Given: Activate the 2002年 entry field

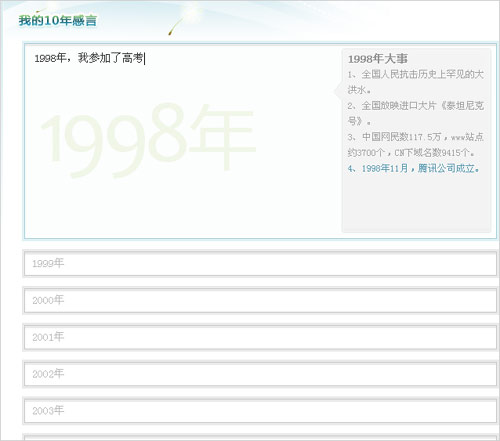Looking at the screenshot, I should [x=260, y=374].
